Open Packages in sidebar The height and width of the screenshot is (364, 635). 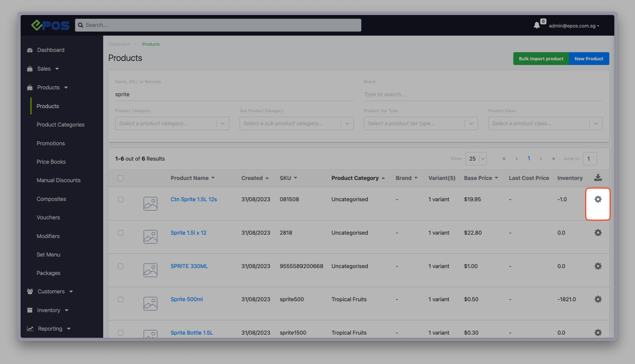(48, 273)
